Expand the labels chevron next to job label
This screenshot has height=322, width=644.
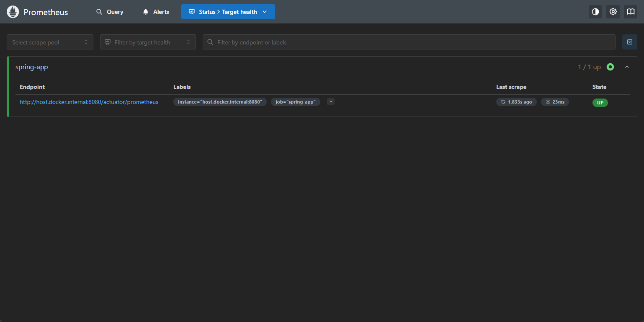[331, 101]
